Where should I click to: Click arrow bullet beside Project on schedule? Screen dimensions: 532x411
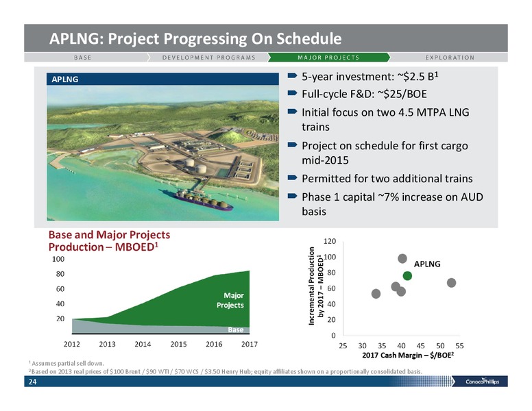(x=292, y=145)
